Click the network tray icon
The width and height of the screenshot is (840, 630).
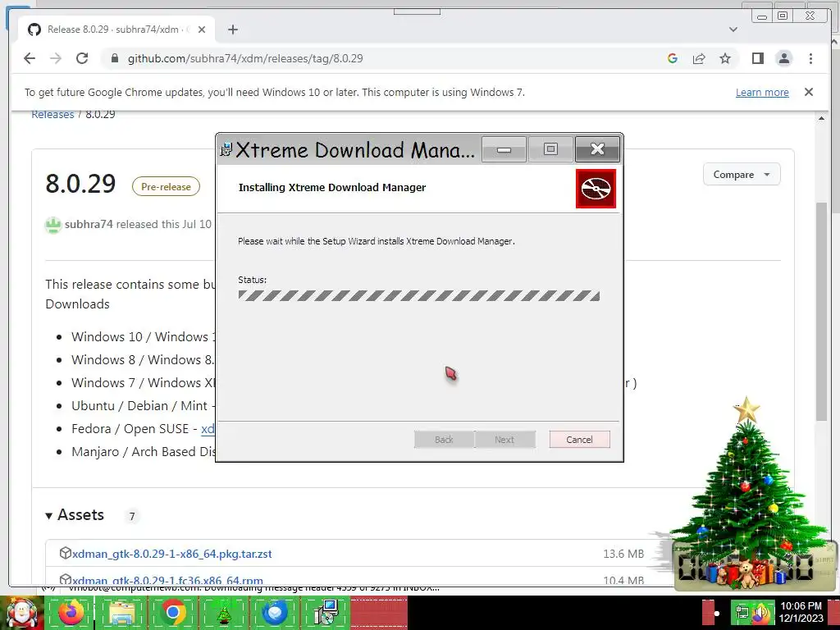tap(742, 612)
